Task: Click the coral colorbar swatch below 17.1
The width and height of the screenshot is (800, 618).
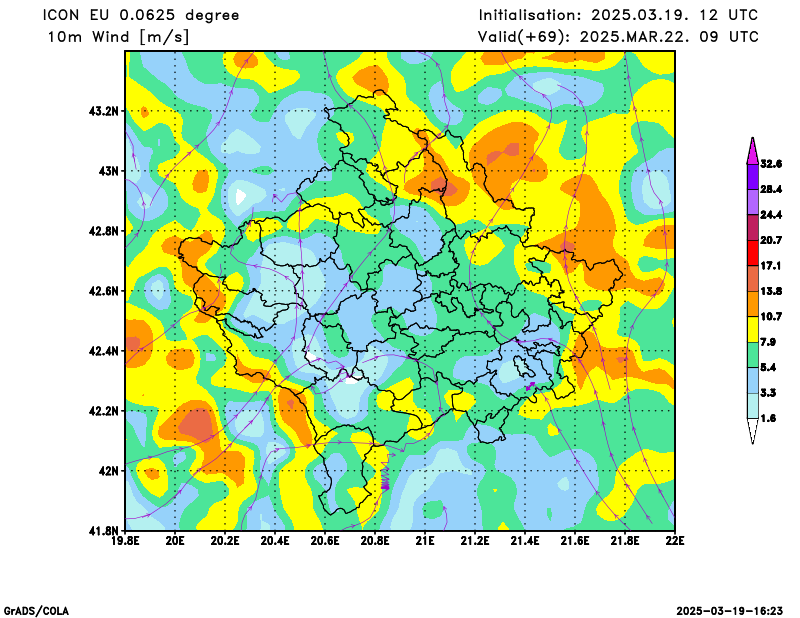Action: [x=753, y=279]
